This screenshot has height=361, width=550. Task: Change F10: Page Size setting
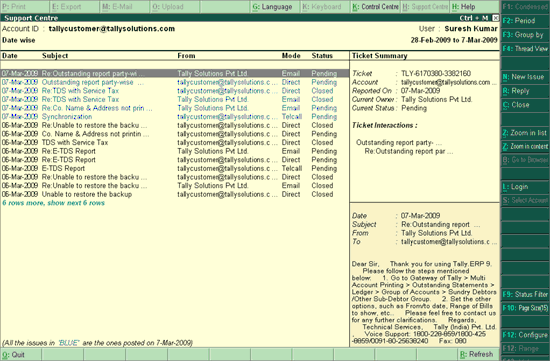(x=525, y=308)
